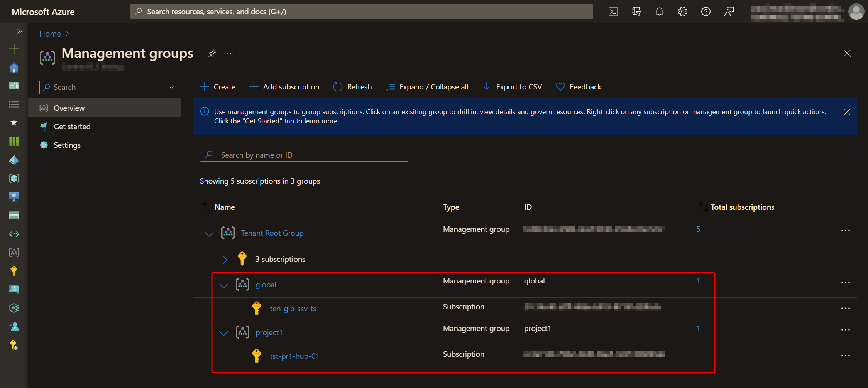Click Expand / Collapse all
The width and height of the screenshot is (868, 388).
point(427,87)
